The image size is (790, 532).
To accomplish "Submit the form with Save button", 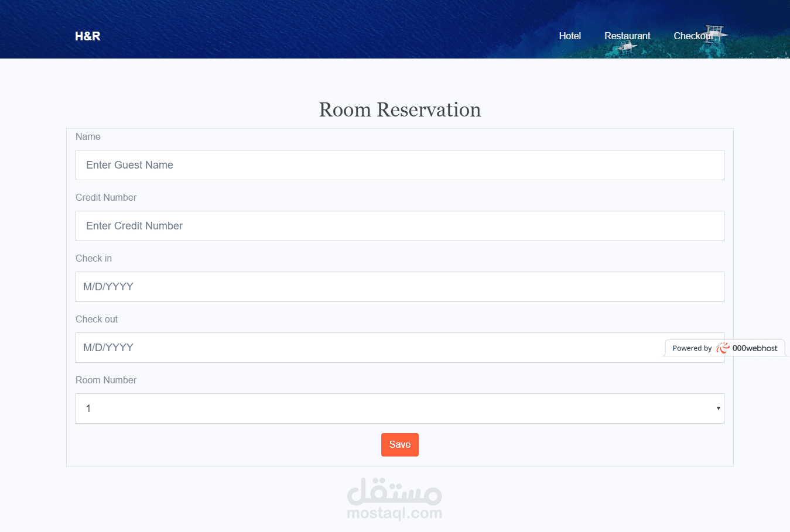I will click(x=400, y=445).
